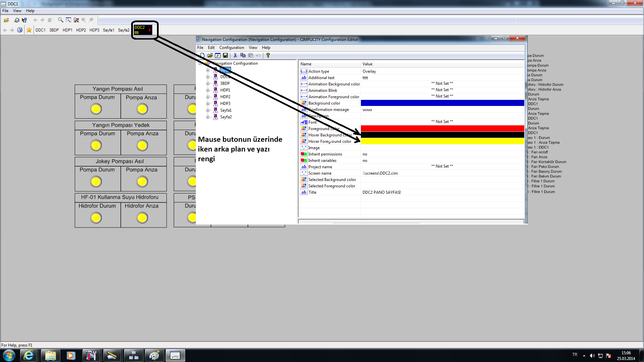644x362 pixels.
Task: Click the Name column header
Action: [329, 64]
